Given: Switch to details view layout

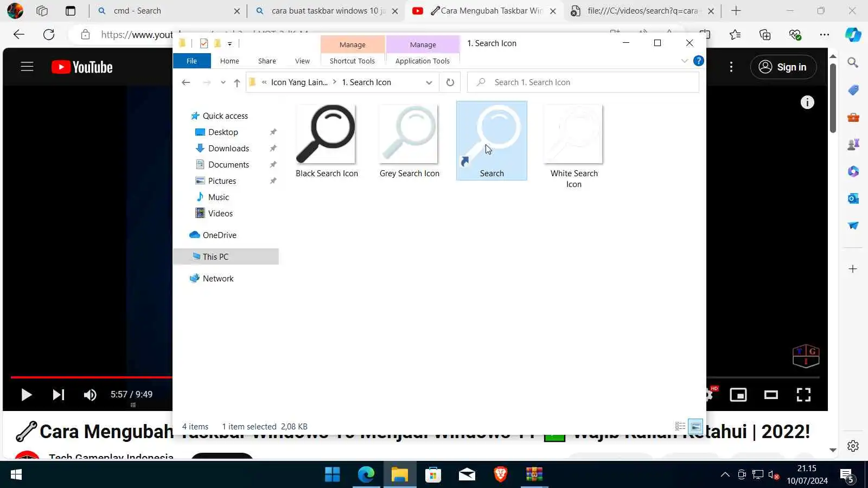Looking at the screenshot, I should coord(680,427).
